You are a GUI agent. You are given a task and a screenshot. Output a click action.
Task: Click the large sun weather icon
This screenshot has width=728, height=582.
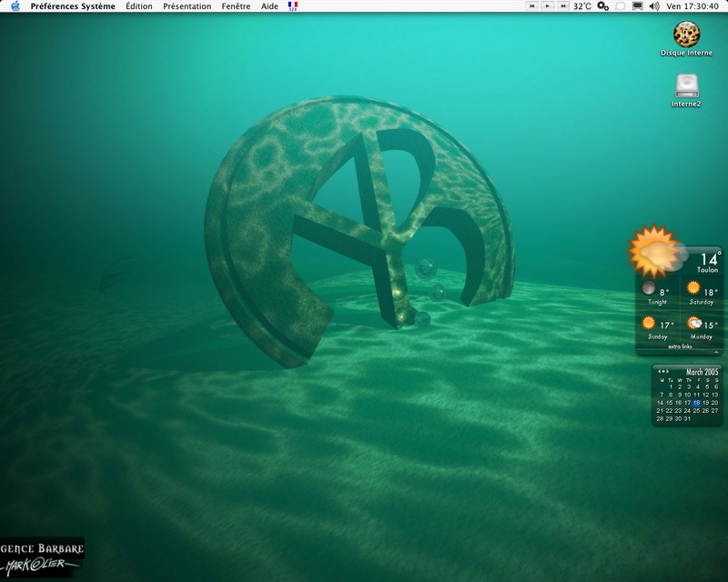(655, 251)
